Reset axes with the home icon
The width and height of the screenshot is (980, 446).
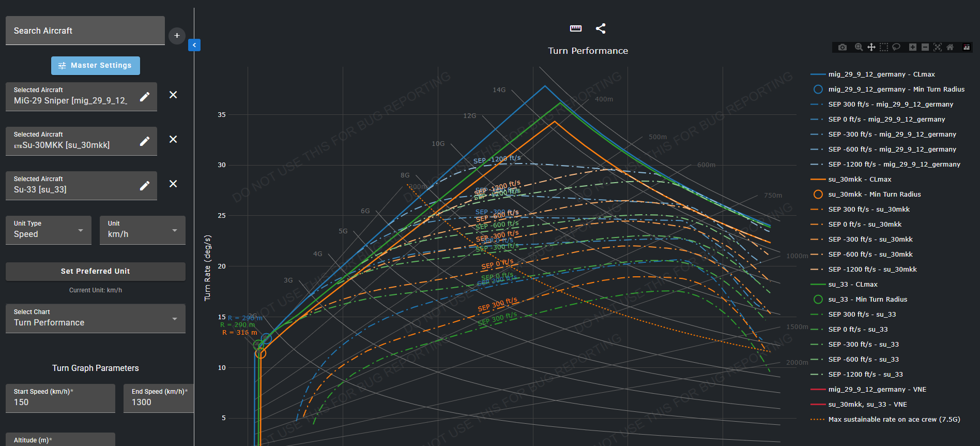950,47
